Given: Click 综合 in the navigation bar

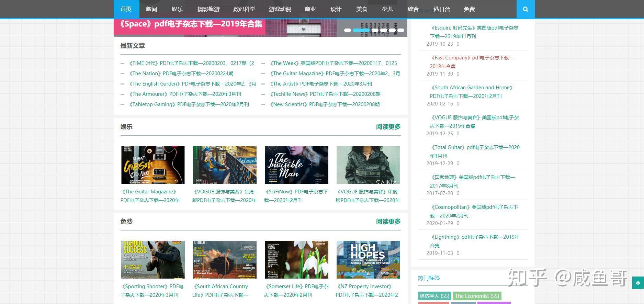Looking at the screenshot, I should coord(413,9).
